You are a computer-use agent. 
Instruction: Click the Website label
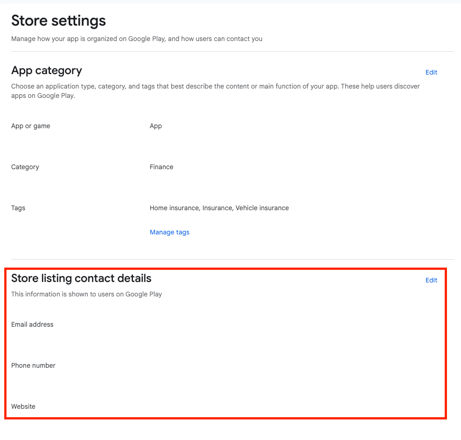[23, 407]
